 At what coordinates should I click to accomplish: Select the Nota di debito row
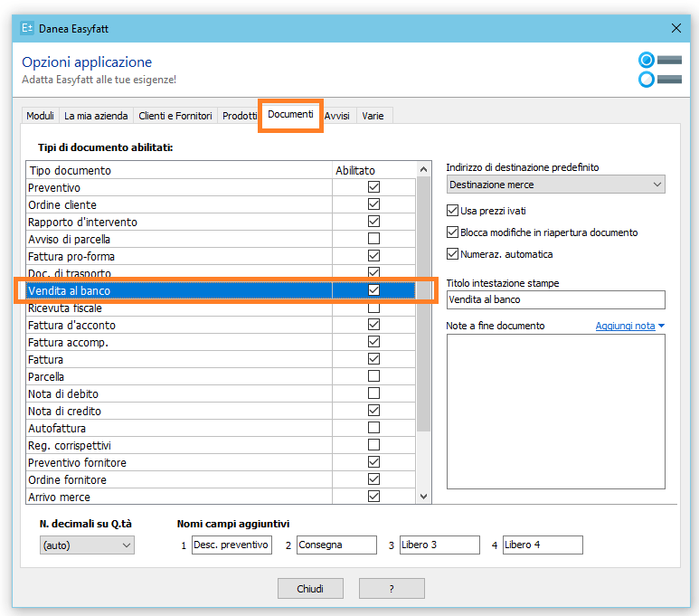tap(221, 393)
